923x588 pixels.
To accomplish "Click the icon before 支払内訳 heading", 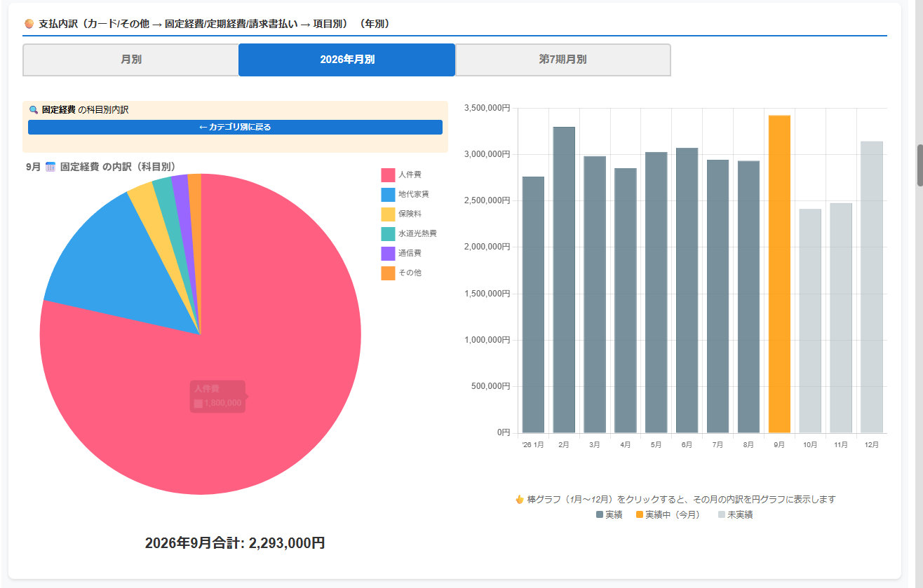I will (x=29, y=24).
